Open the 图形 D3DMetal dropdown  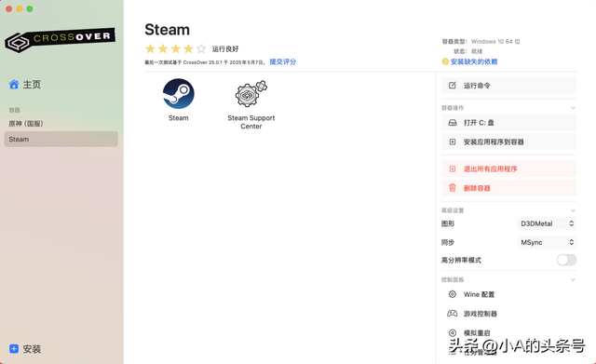(x=547, y=223)
